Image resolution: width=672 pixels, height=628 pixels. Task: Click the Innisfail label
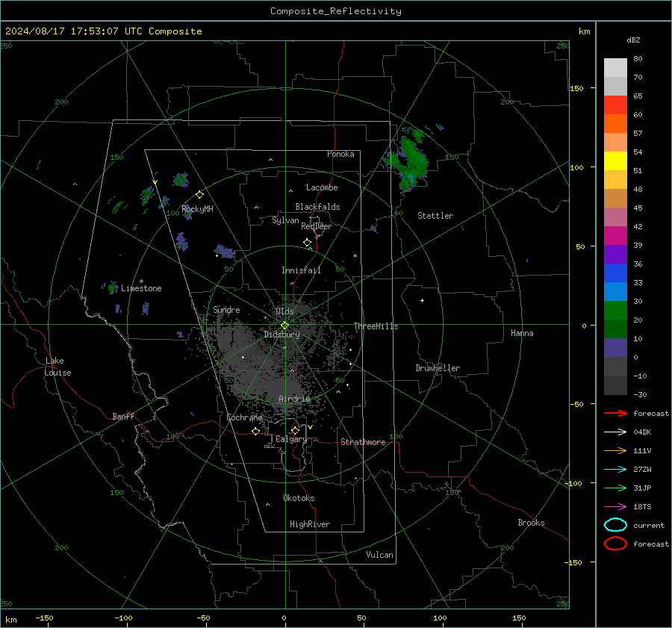click(x=301, y=270)
